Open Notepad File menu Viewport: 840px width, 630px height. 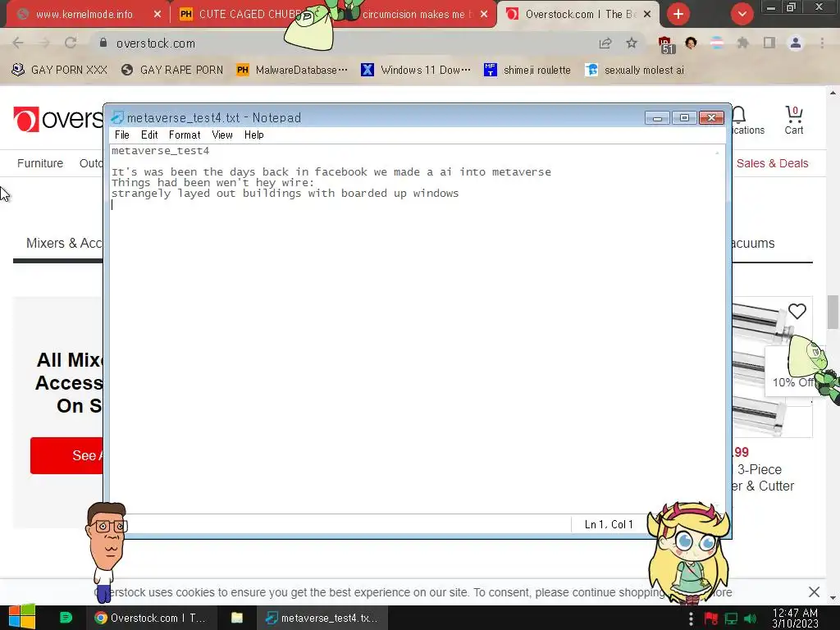pos(122,135)
